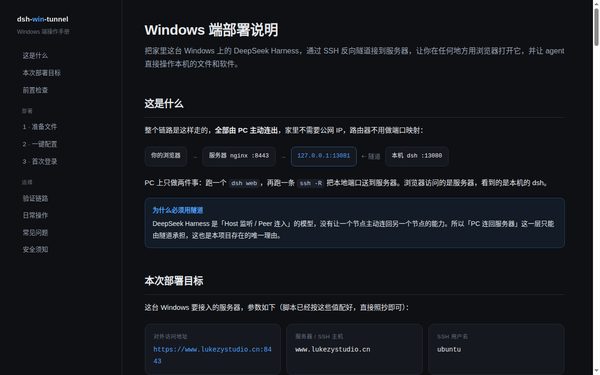Go to the 这是什么 sidebar section
Image resolution: width=600 pixels, height=375 pixels.
click(35, 55)
